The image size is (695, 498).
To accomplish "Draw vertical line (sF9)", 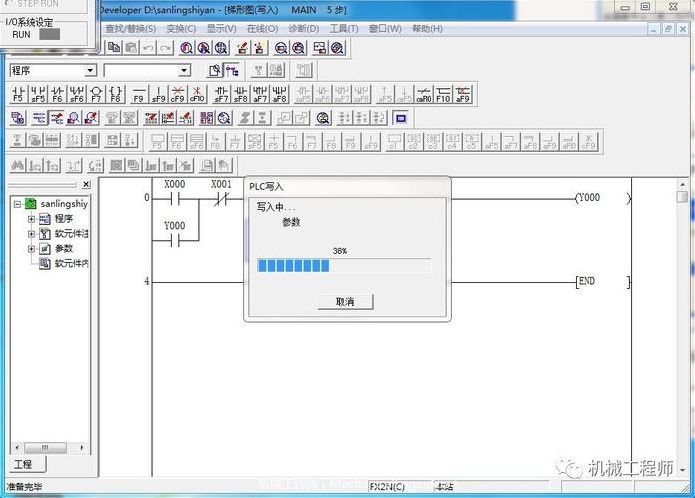I will click(x=158, y=94).
